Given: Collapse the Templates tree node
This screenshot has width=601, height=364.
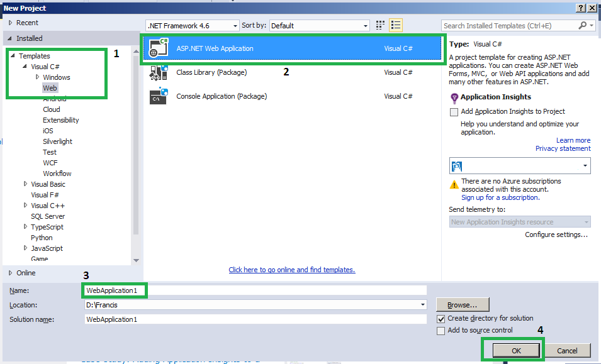Looking at the screenshot, I should tap(13, 55).
